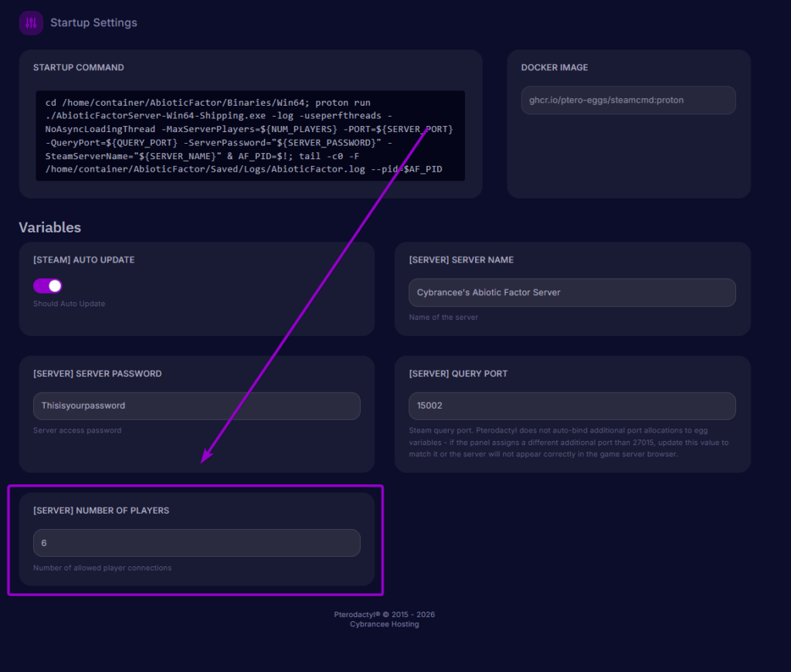Edit the Server Name input field

(x=572, y=293)
